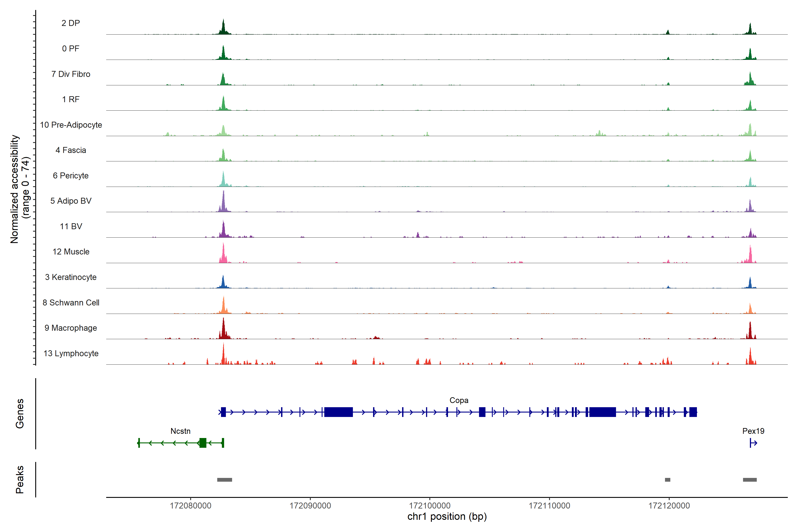Click the 2 DP track label
798x532 pixels.
pyautogui.click(x=70, y=23)
